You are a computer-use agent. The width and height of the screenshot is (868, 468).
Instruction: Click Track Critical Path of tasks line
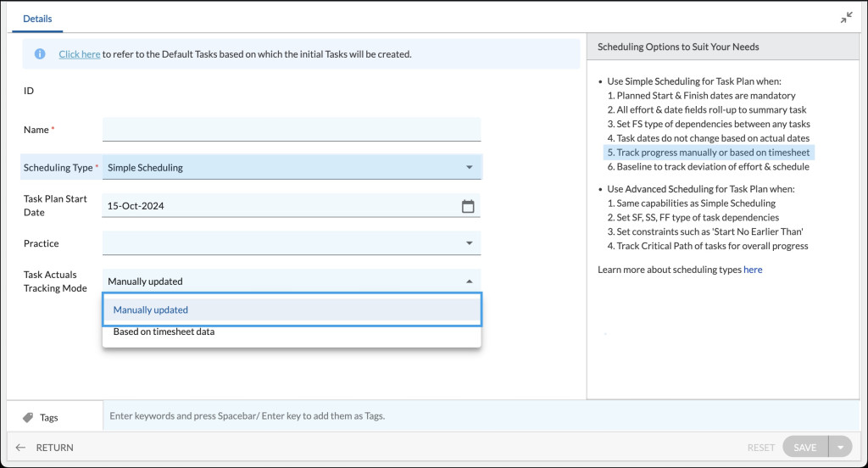(x=708, y=246)
